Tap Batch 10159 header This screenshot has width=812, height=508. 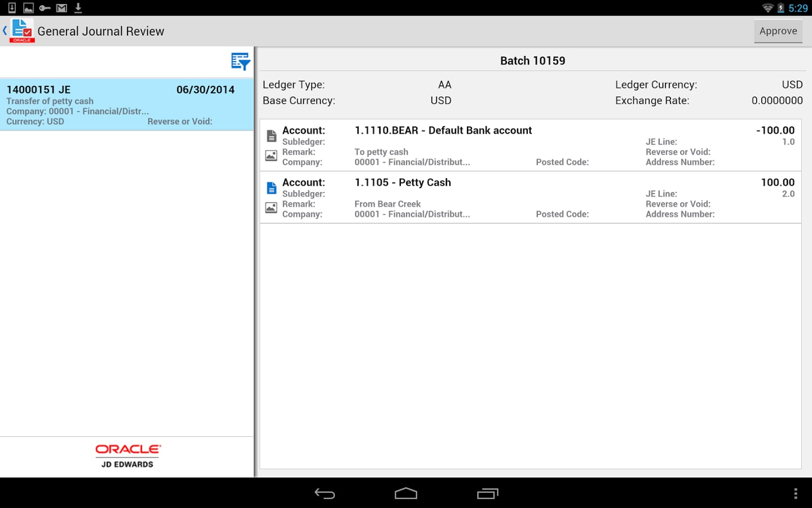tap(532, 60)
